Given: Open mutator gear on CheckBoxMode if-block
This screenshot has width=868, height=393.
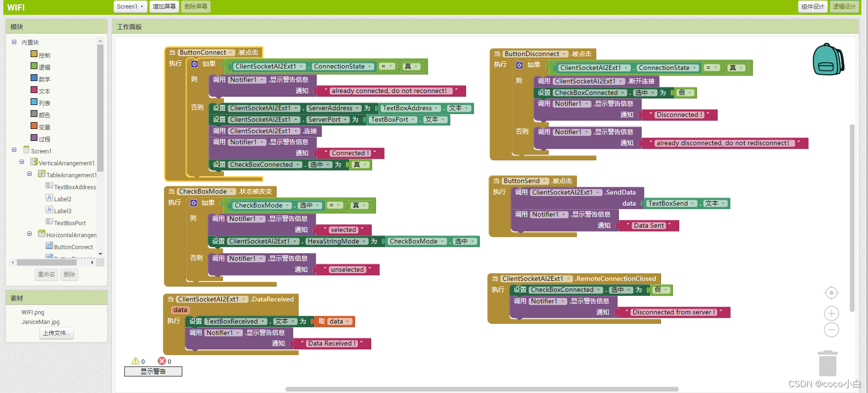Looking at the screenshot, I should coord(194,203).
